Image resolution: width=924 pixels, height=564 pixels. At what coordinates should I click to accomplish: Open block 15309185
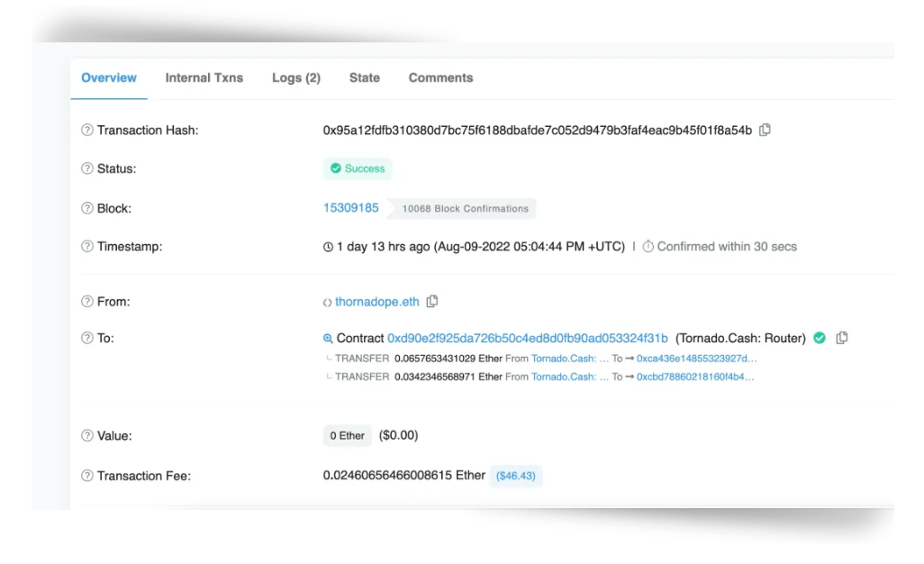point(350,208)
